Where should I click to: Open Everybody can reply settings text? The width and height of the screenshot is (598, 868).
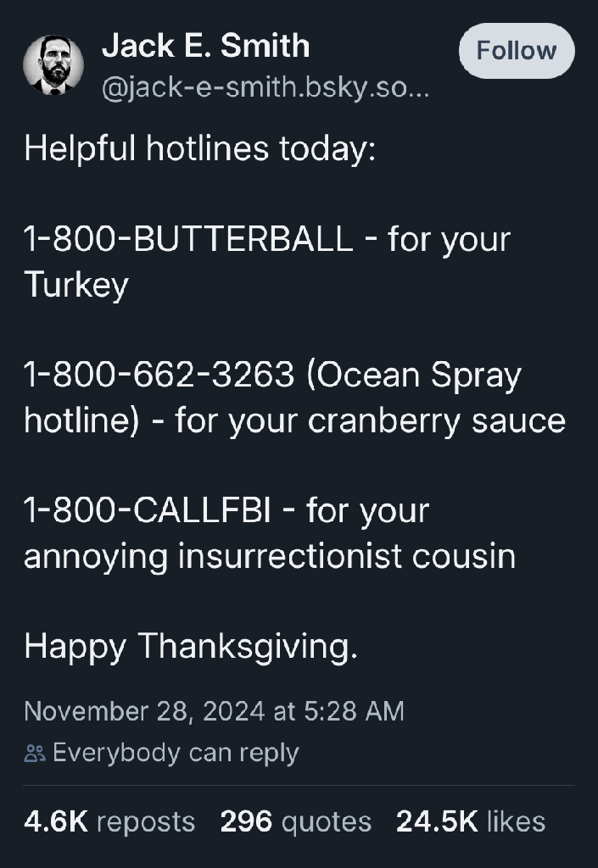point(176,753)
